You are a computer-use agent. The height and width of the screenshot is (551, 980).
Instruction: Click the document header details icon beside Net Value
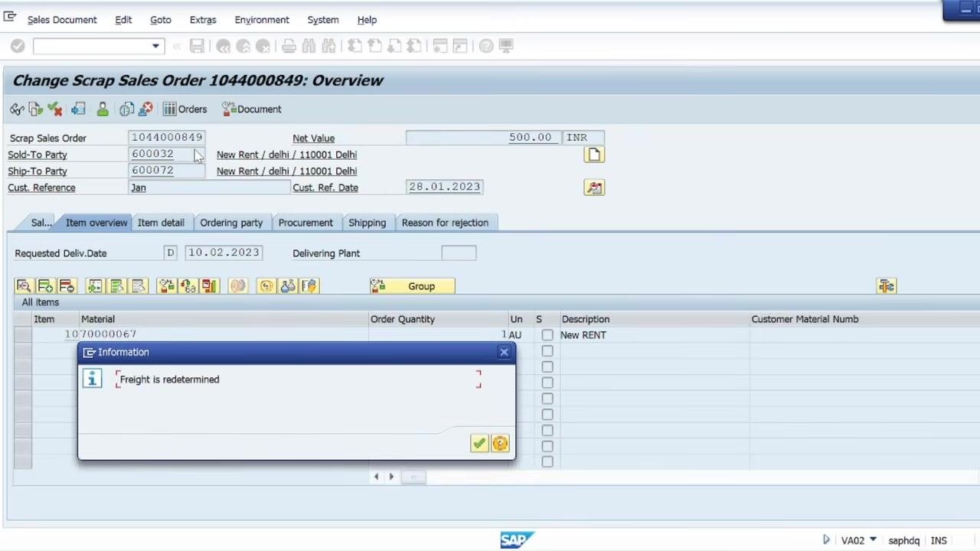tap(594, 155)
